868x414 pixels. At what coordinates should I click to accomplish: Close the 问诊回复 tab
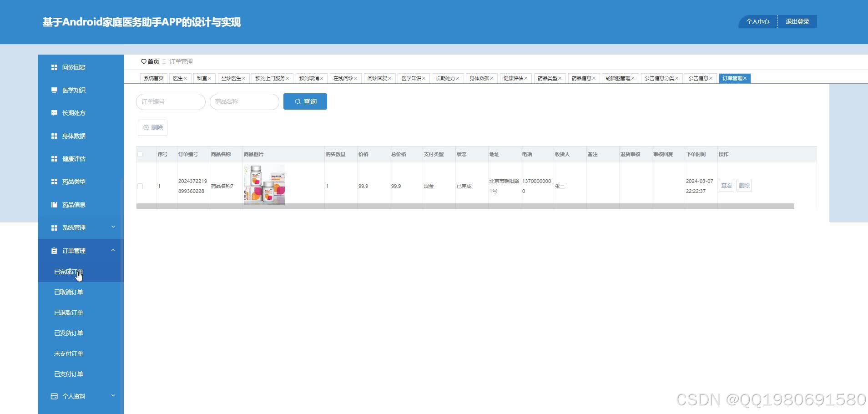click(x=389, y=78)
